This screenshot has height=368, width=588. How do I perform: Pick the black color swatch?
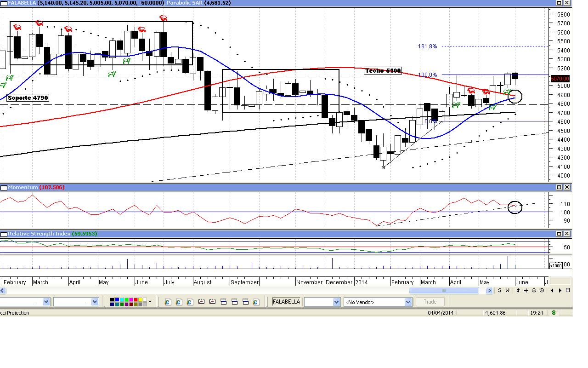pyautogui.click(x=112, y=300)
